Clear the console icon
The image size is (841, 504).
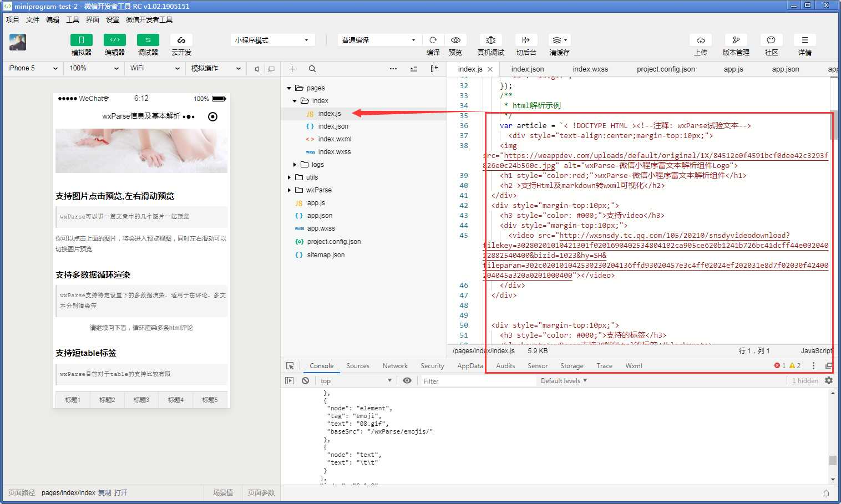click(305, 381)
